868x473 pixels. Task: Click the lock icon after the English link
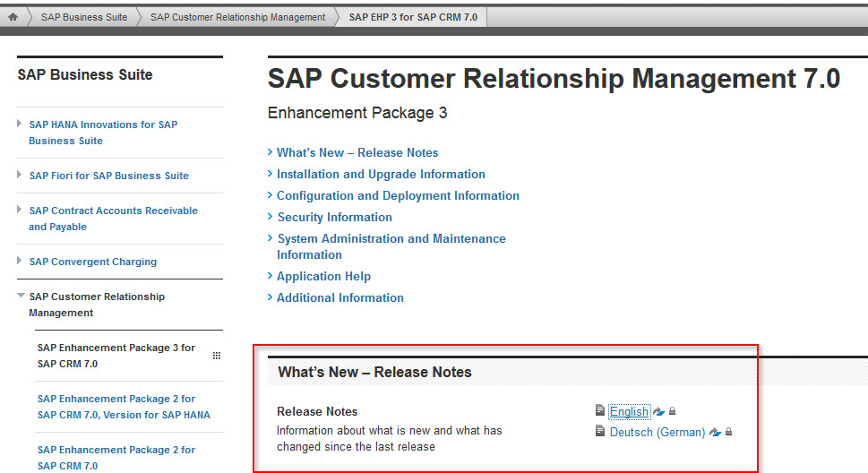point(673,412)
